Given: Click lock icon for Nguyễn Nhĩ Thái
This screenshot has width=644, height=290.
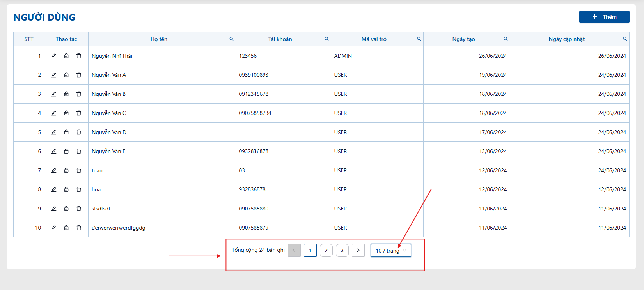Looking at the screenshot, I should 66,56.
